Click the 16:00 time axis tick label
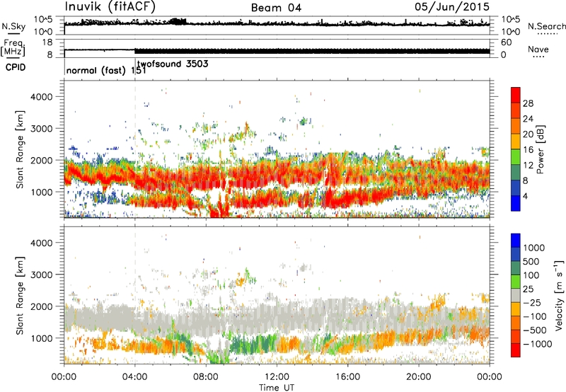This screenshot has width=566, height=392. [x=347, y=377]
